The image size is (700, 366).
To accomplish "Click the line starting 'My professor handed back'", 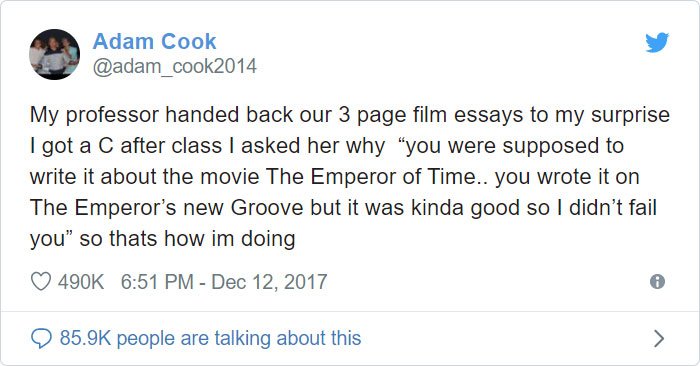I will (350, 115).
